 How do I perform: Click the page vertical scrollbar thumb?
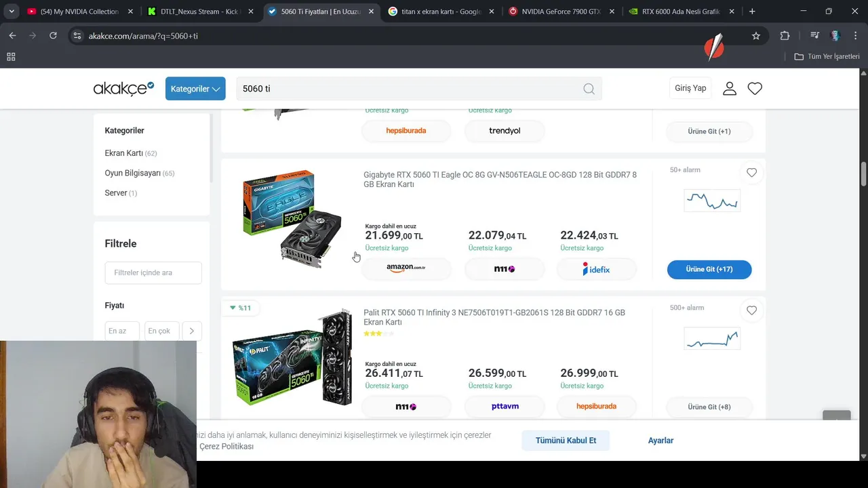(863, 174)
